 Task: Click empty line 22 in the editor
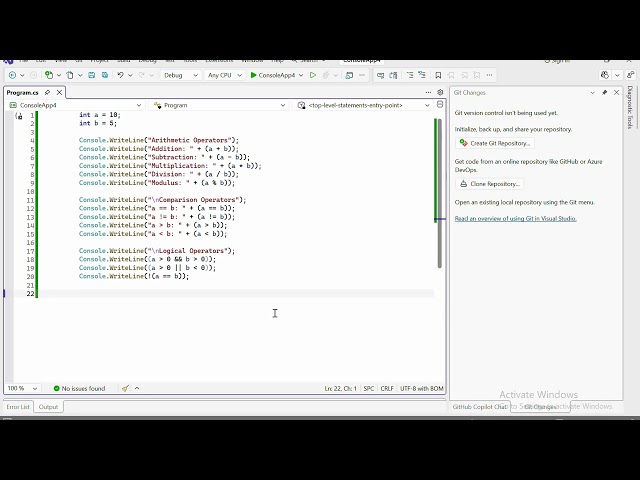click(236, 293)
